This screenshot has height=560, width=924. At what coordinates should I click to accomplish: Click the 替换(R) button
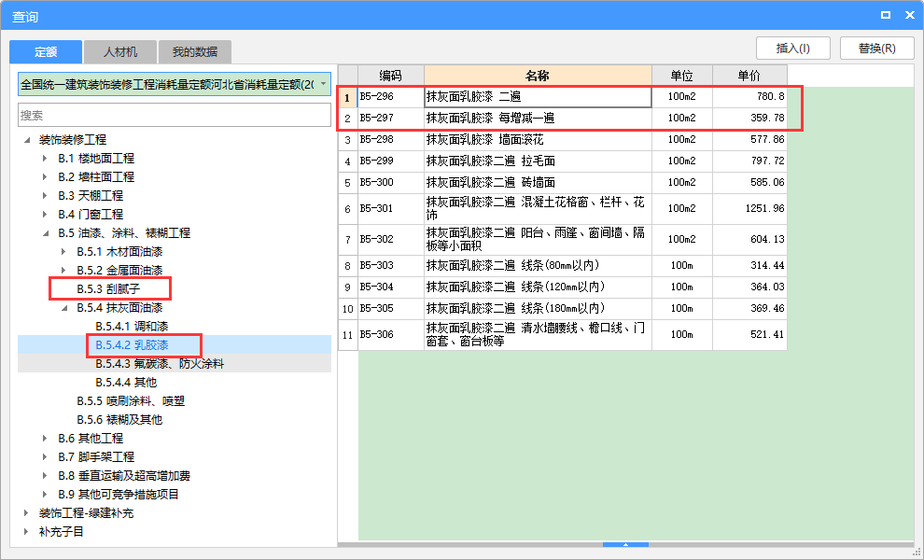pyautogui.click(x=876, y=49)
